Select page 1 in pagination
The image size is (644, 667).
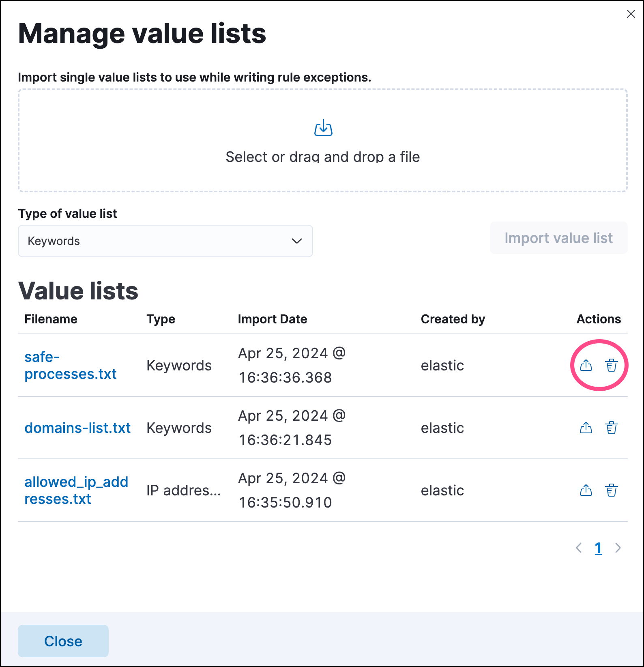click(598, 548)
